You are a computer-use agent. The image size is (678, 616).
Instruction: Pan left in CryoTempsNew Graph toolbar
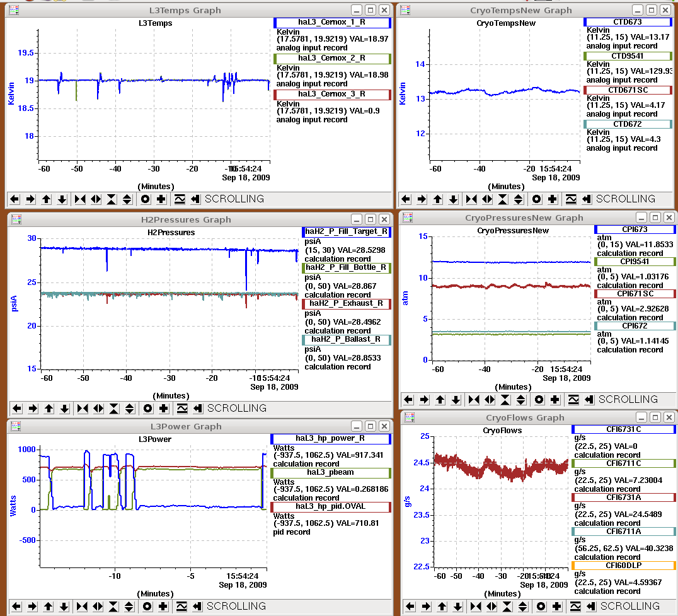click(406, 199)
